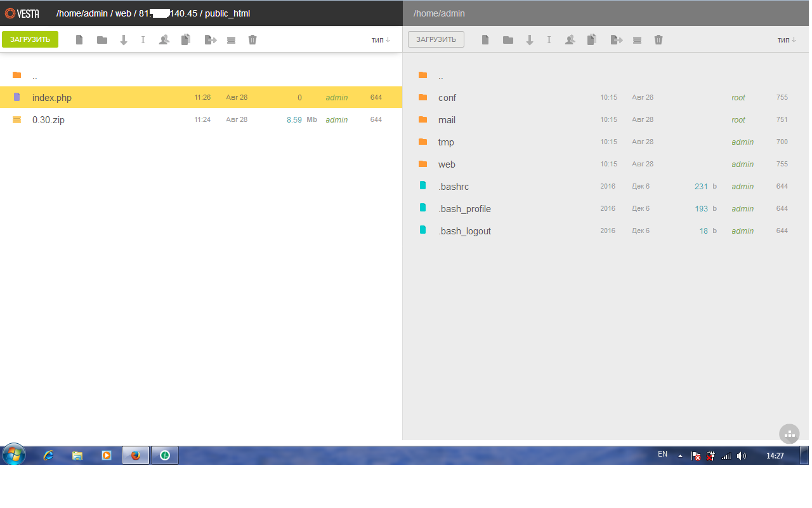Image resolution: width=812 pixels, height=508 pixels.
Task: Open Firefox from the taskbar
Action: (x=136, y=455)
